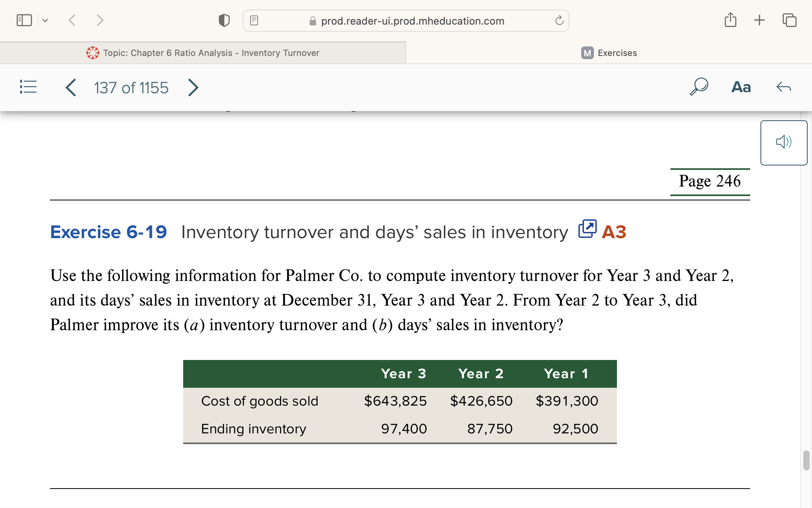This screenshot has height=508, width=812.
Task: Open the table of contents list icon
Action: click(x=28, y=87)
